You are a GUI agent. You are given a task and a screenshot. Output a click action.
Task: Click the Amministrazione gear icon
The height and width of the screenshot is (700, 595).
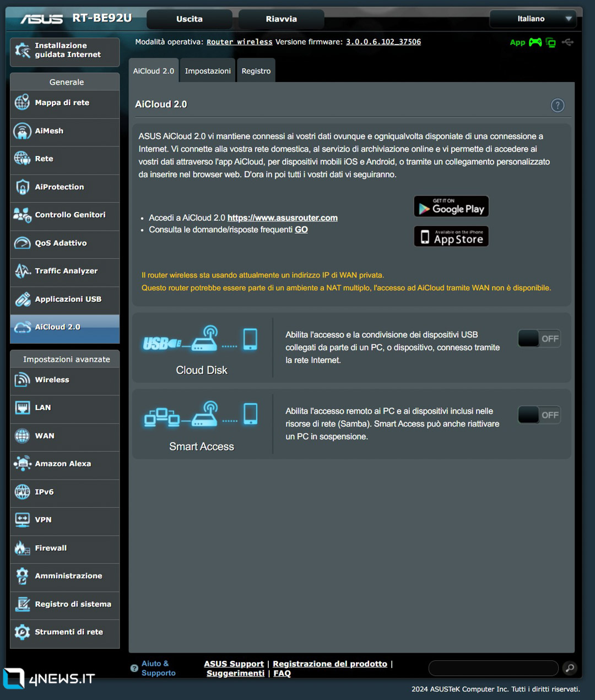(23, 576)
